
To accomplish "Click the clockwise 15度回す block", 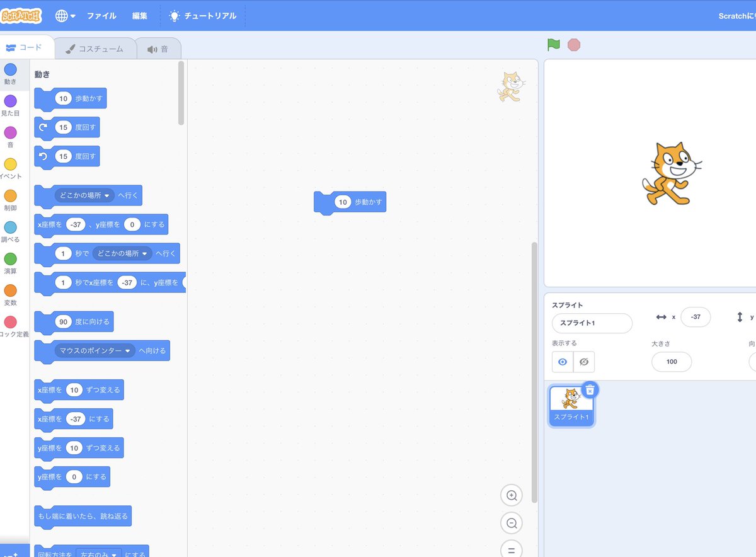I will (67, 128).
